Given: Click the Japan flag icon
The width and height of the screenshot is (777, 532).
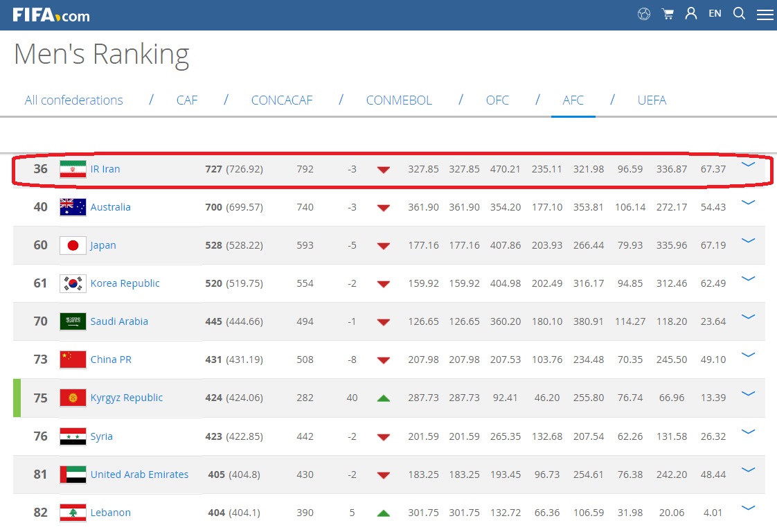Looking at the screenshot, I should pyautogui.click(x=73, y=245).
